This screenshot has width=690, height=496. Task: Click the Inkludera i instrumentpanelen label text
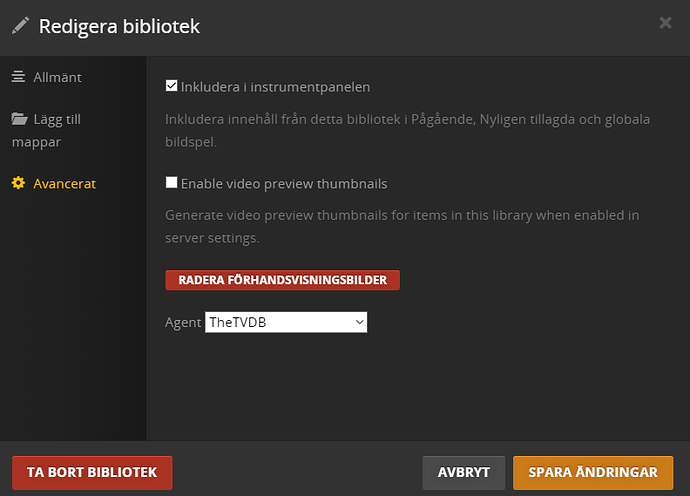tap(275, 87)
